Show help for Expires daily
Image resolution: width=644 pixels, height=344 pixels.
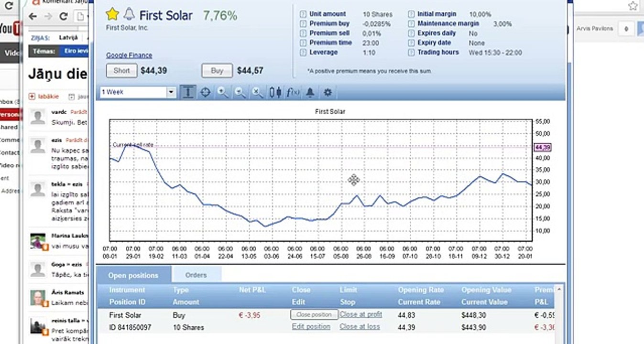[411, 33]
